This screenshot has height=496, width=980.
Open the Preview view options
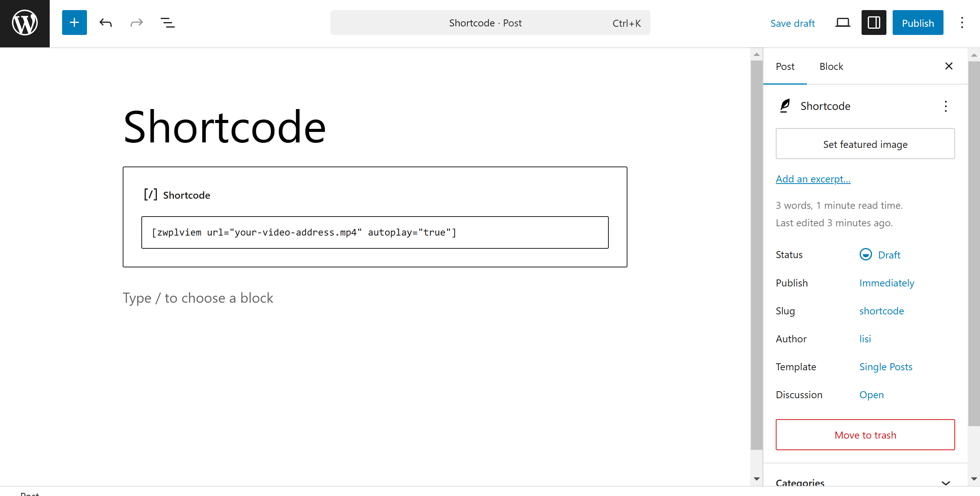click(x=843, y=23)
